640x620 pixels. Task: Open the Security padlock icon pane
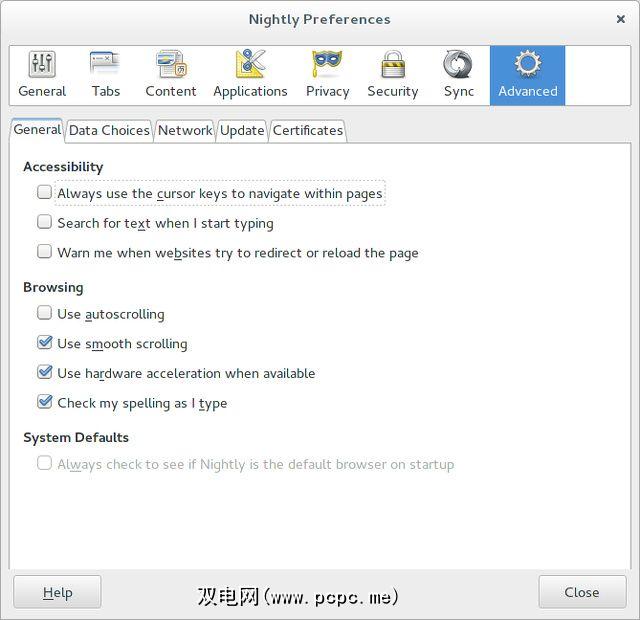(393, 76)
